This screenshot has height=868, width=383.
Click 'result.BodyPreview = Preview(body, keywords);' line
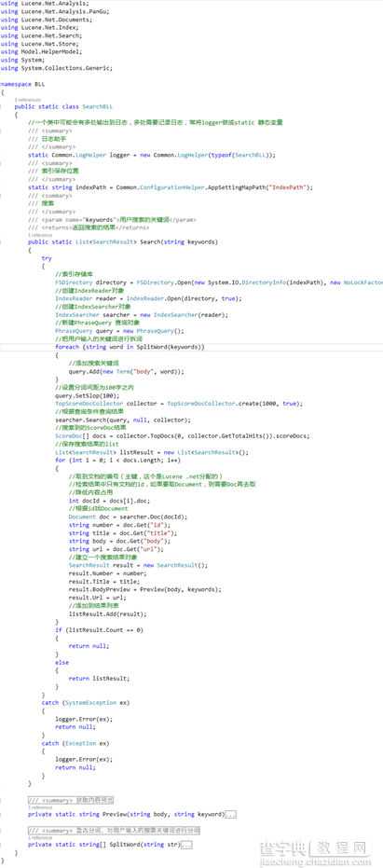(x=145, y=589)
